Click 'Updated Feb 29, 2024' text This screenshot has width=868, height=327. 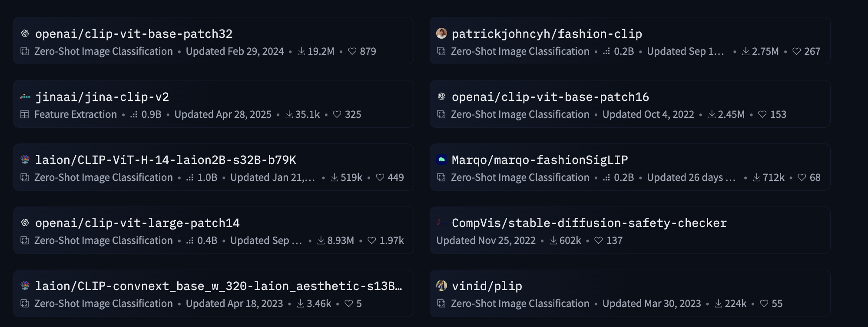[235, 51]
